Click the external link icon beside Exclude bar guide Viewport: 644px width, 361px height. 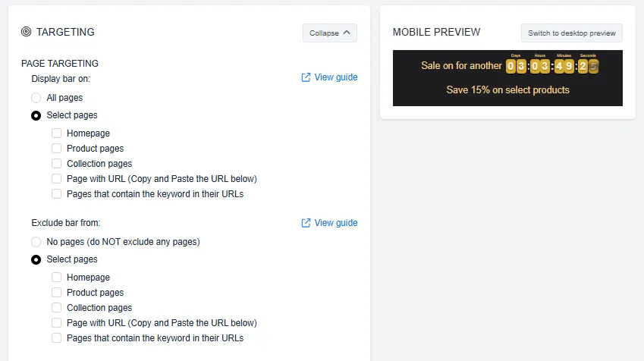[x=306, y=223]
